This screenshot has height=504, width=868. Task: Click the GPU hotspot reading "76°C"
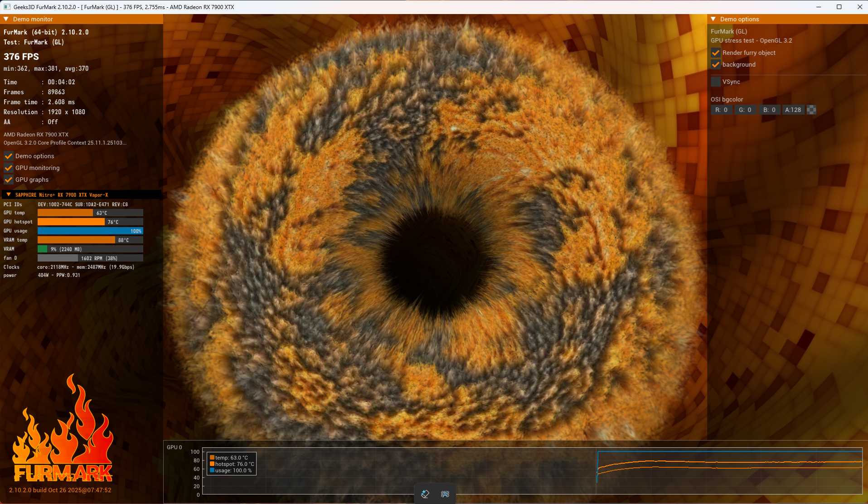pyautogui.click(x=113, y=222)
